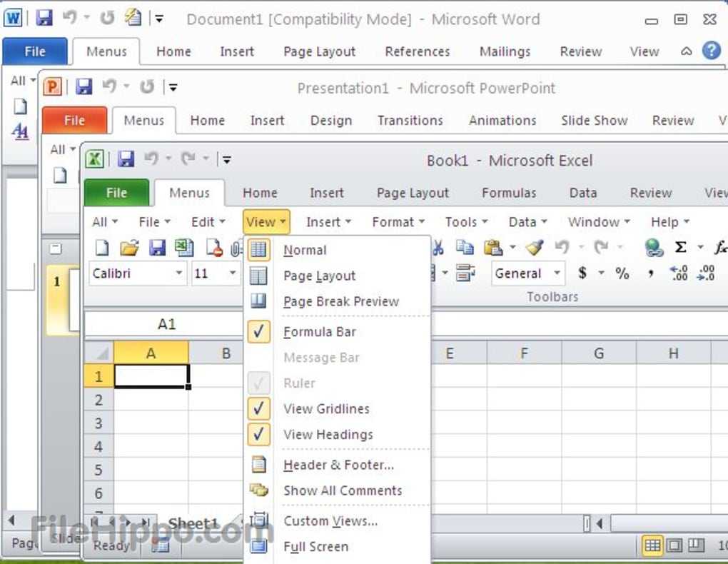This screenshot has height=564, width=728.
Task: Click the Cut scissors icon
Action: (438, 248)
